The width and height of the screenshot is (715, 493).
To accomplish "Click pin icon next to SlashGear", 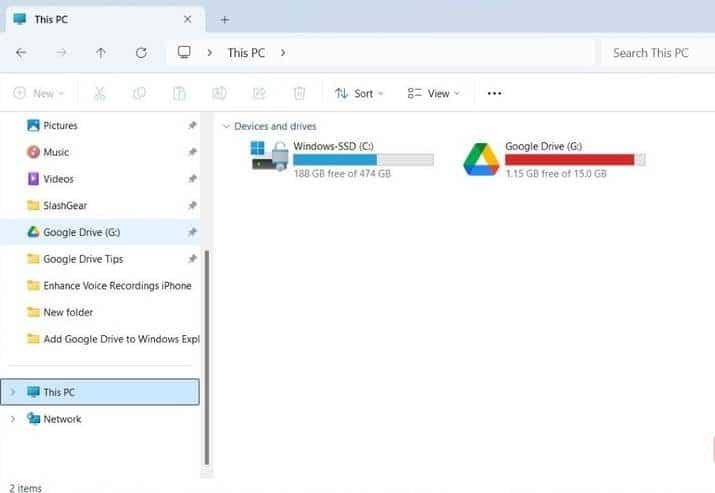I will pyautogui.click(x=192, y=206).
